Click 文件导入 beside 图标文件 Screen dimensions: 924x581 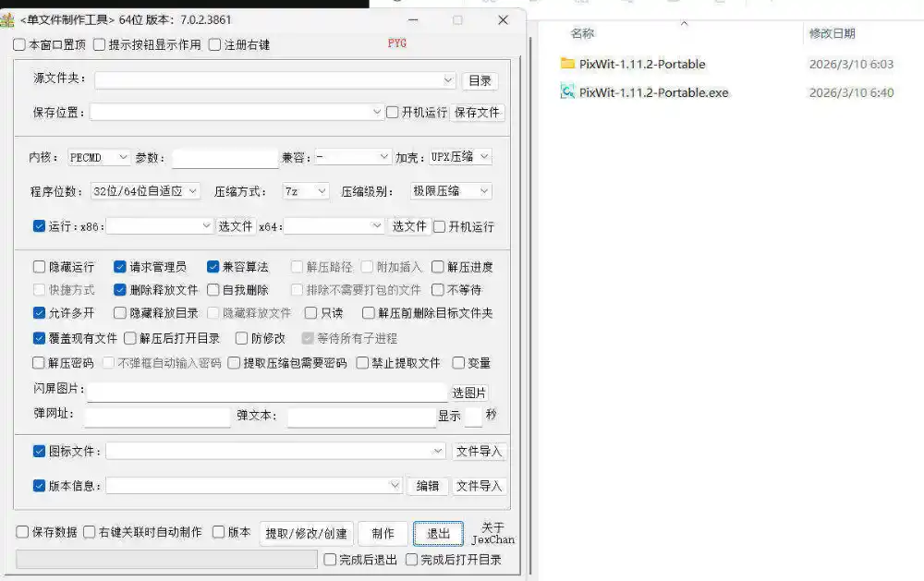coord(479,452)
